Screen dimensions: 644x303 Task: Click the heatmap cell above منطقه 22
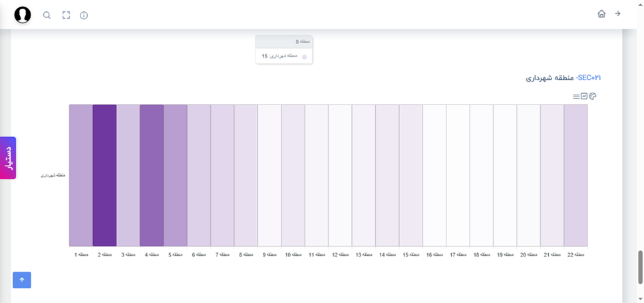tap(576, 175)
